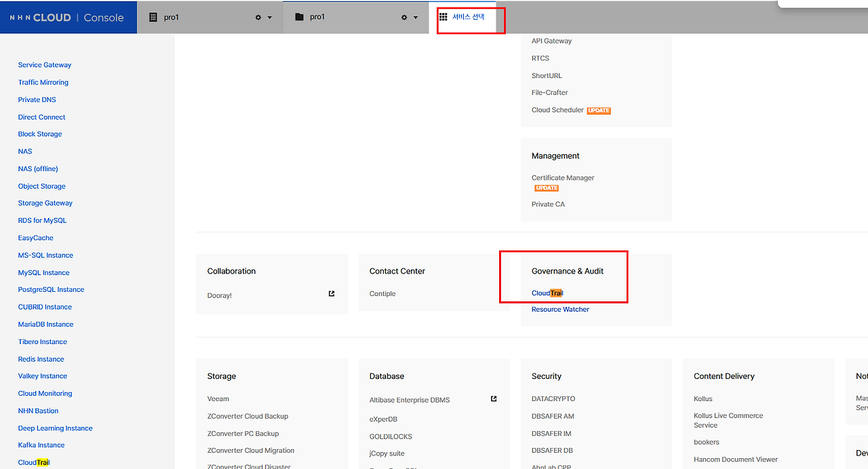Open ZConverter PC Backup
The width and height of the screenshot is (868, 469).
click(243, 434)
